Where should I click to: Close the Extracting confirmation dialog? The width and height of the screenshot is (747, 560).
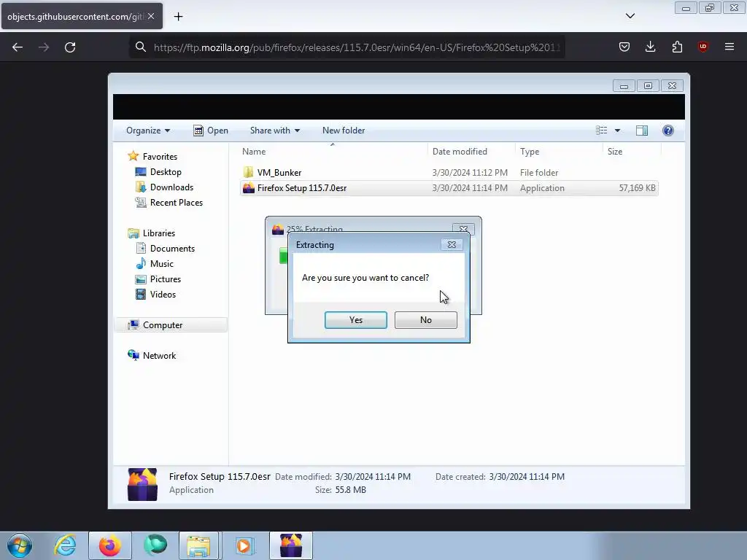coord(451,245)
